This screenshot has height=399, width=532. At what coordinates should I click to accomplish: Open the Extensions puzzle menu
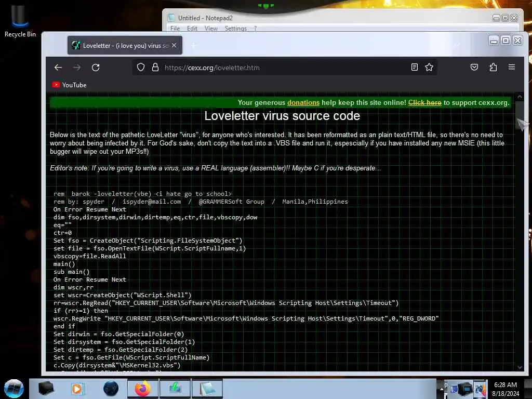click(493, 67)
